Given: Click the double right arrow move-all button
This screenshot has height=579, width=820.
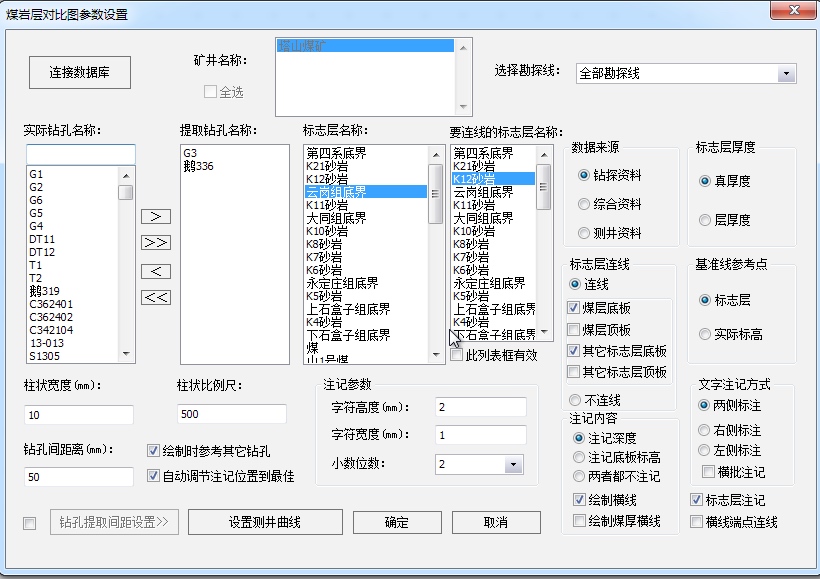Looking at the screenshot, I should pyautogui.click(x=156, y=243).
